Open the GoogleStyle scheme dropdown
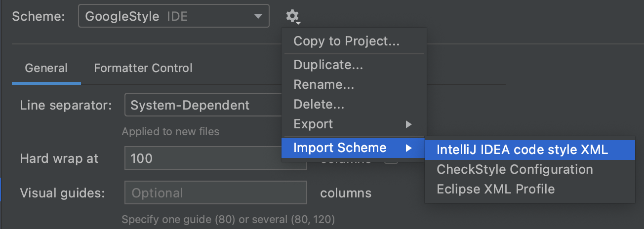Image resolution: width=644 pixels, height=229 pixels. point(173,16)
